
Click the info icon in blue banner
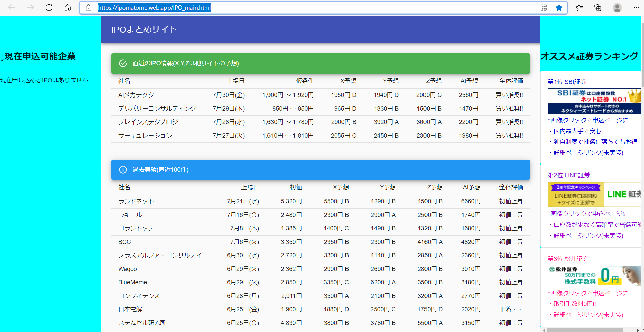click(123, 170)
